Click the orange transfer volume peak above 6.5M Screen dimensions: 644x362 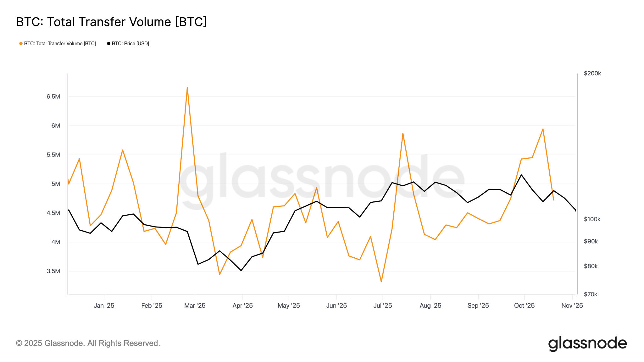click(x=187, y=88)
